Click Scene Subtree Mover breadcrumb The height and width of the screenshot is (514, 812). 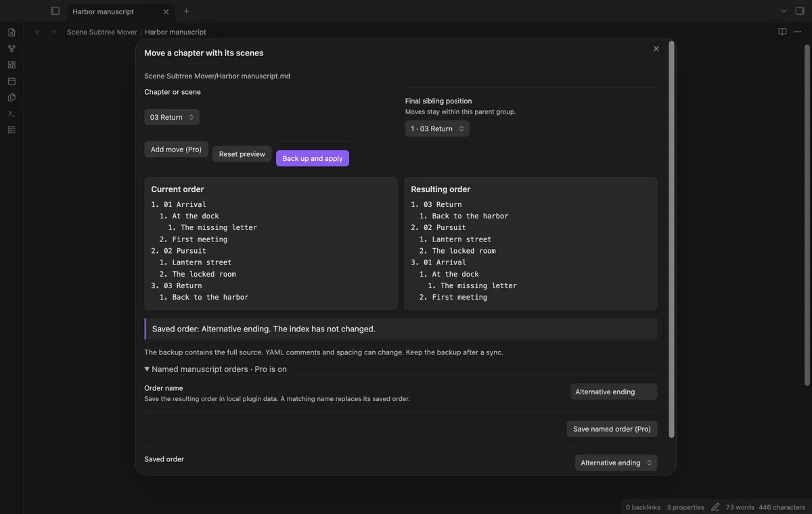pos(102,32)
